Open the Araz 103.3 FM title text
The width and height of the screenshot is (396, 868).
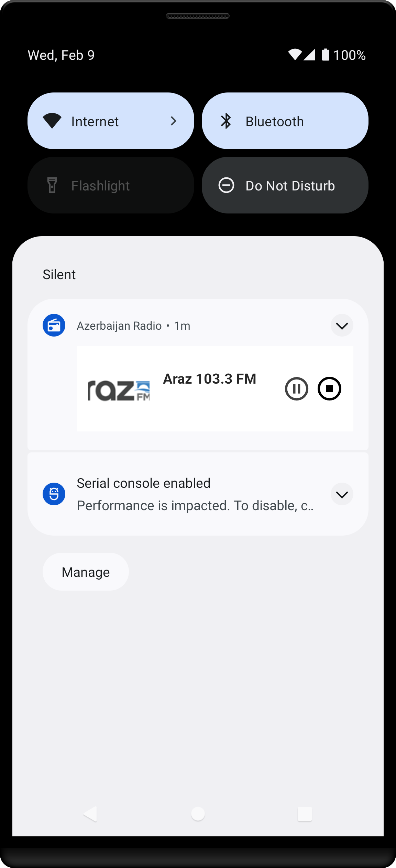tap(209, 379)
